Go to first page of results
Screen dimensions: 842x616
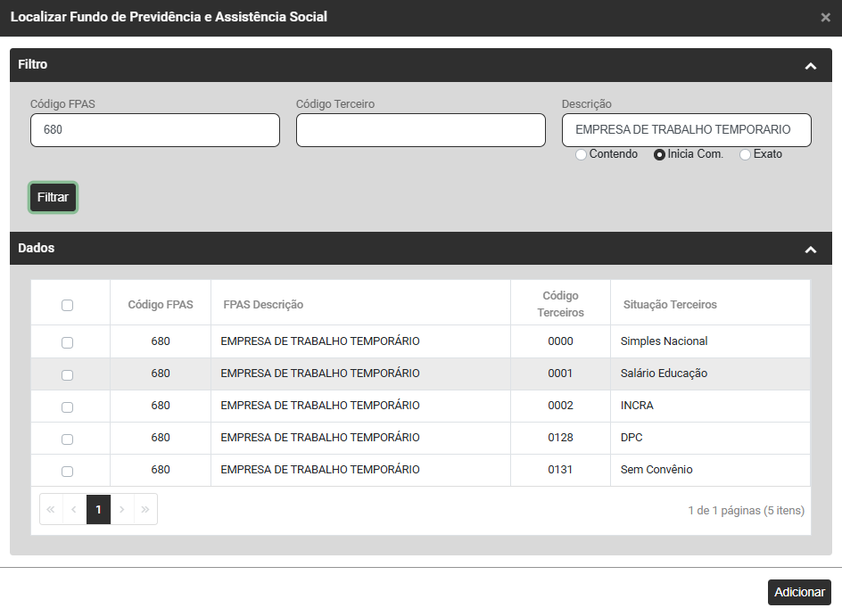(51, 509)
